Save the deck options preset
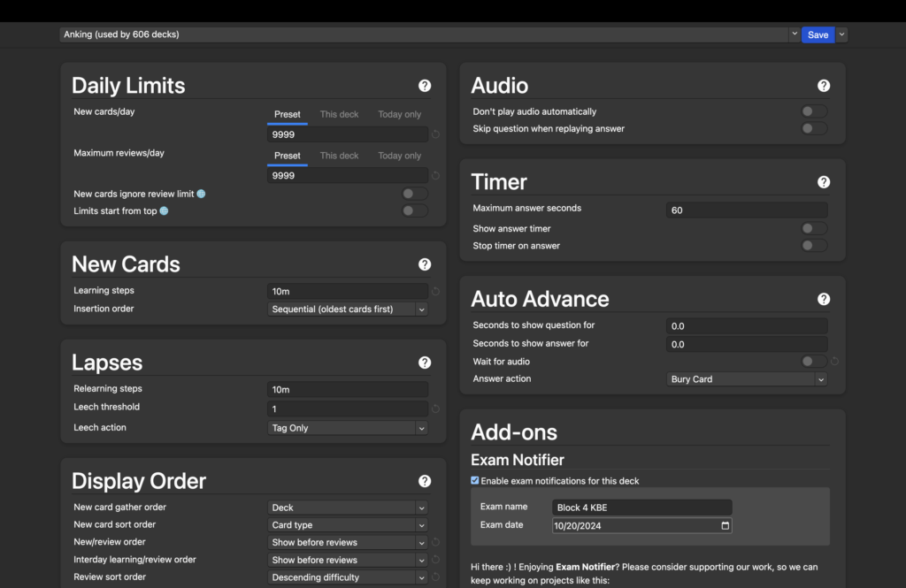The width and height of the screenshot is (906, 588). pos(818,34)
